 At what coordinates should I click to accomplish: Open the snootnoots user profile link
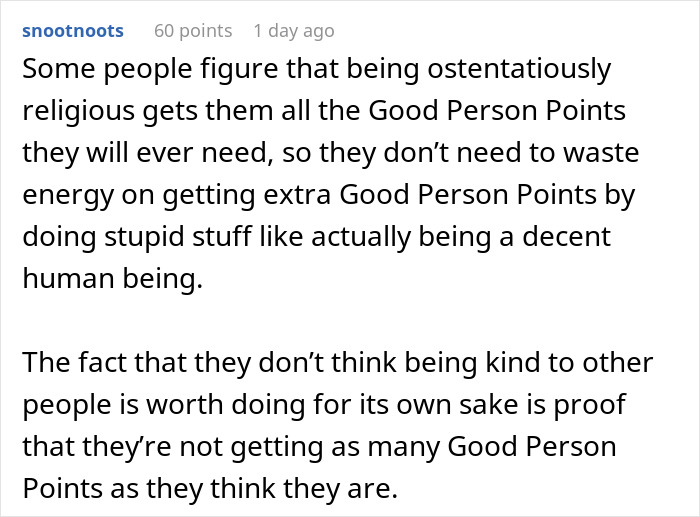pos(73,31)
